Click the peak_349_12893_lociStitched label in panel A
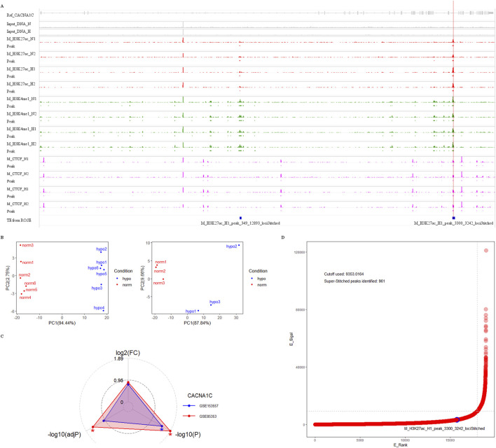This screenshot has height=448, width=496. pyautogui.click(x=240, y=223)
